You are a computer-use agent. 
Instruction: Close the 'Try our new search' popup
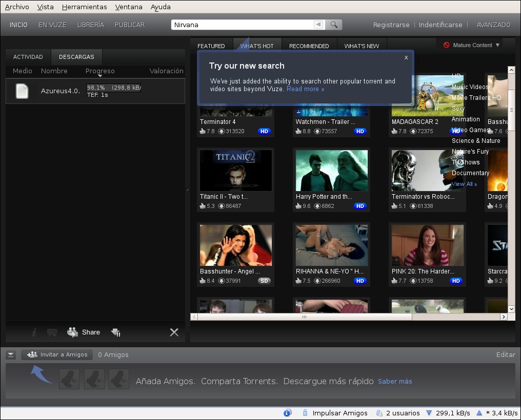pyautogui.click(x=406, y=57)
